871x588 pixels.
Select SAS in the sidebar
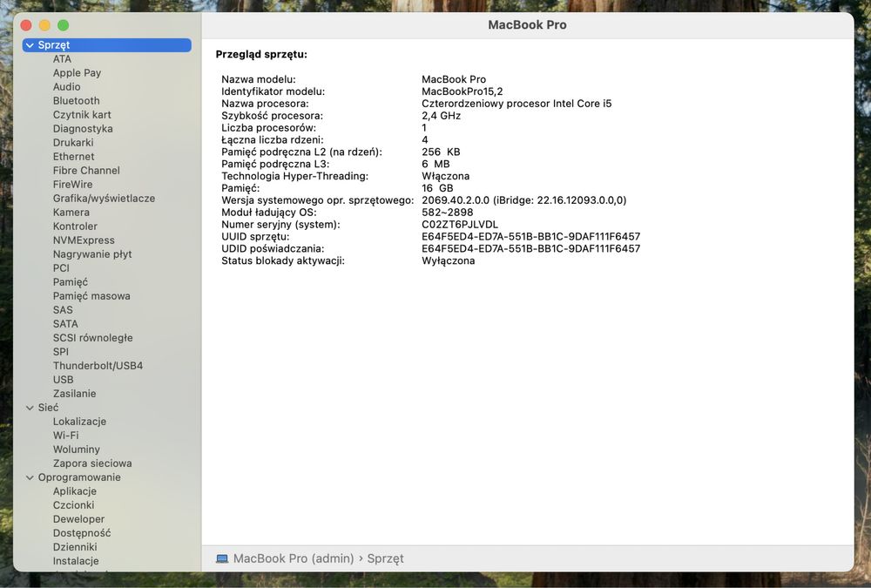pos(63,310)
